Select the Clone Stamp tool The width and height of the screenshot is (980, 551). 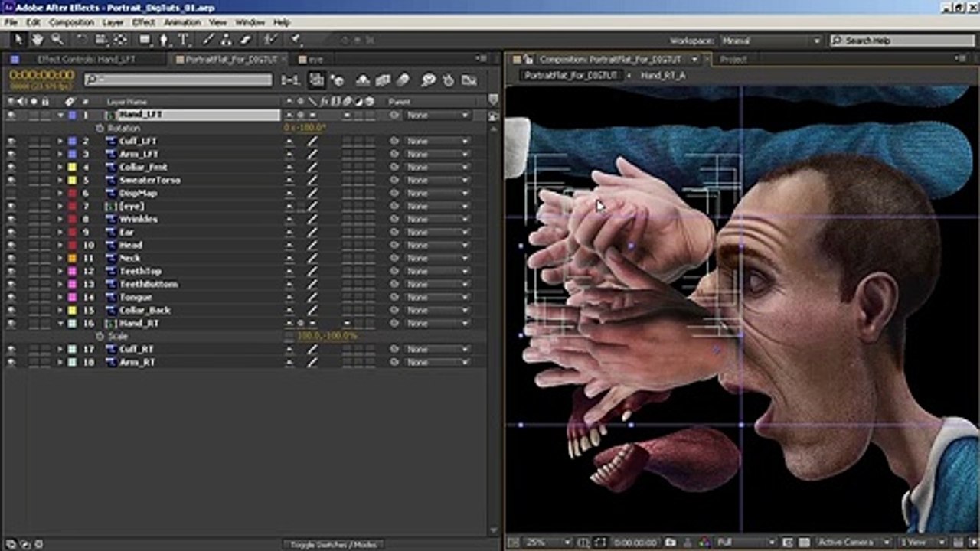tap(227, 40)
